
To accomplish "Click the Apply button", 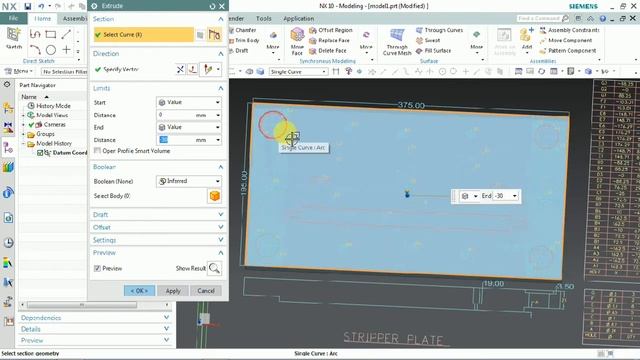I will pos(173,291).
